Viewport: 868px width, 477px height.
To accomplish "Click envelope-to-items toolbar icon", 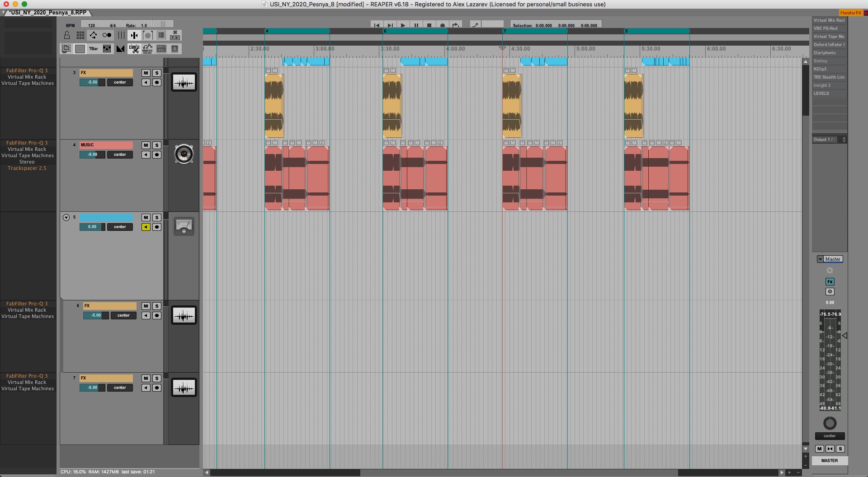I will [148, 49].
